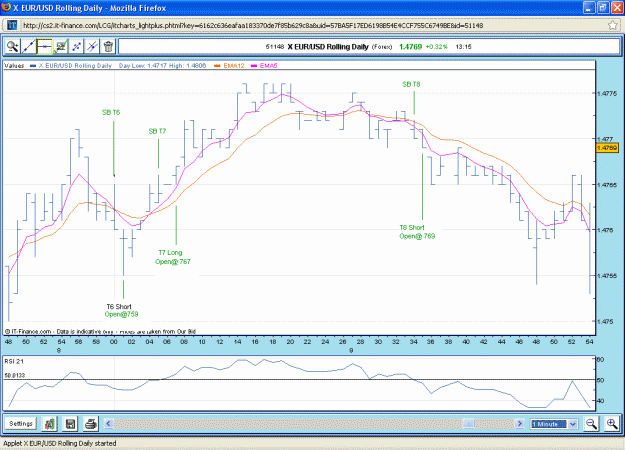The image size is (625, 450).
Task: Click the bookmark star in address bar
Action: pyautogui.click(x=613, y=25)
